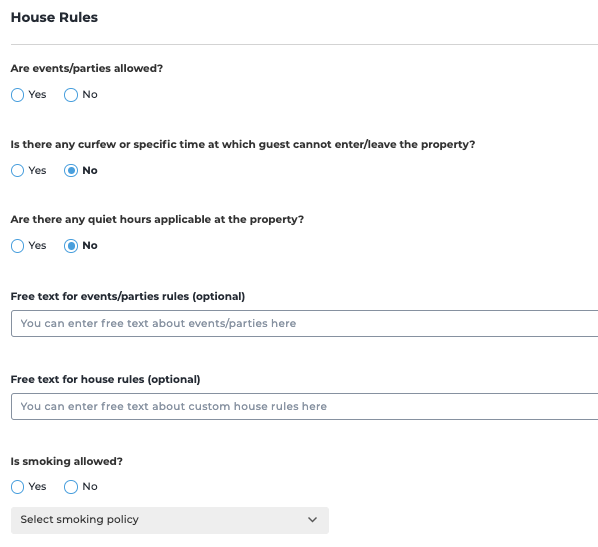The width and height of the screenshot is (598, 547).
Task: Click the 'Are events/parties allowed?' question label
Action: (87, 68)
